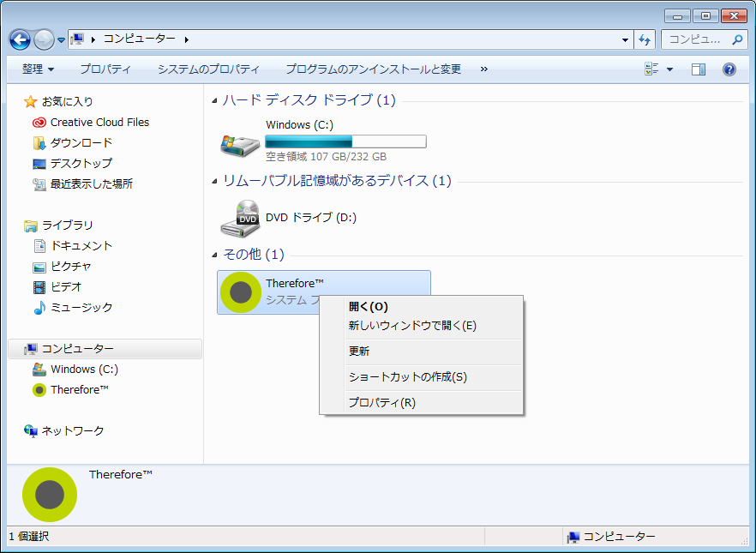The image size is (756, 553).
Task: Choose 開く(O) in the context menu
Action: click(x=369, y=307)
